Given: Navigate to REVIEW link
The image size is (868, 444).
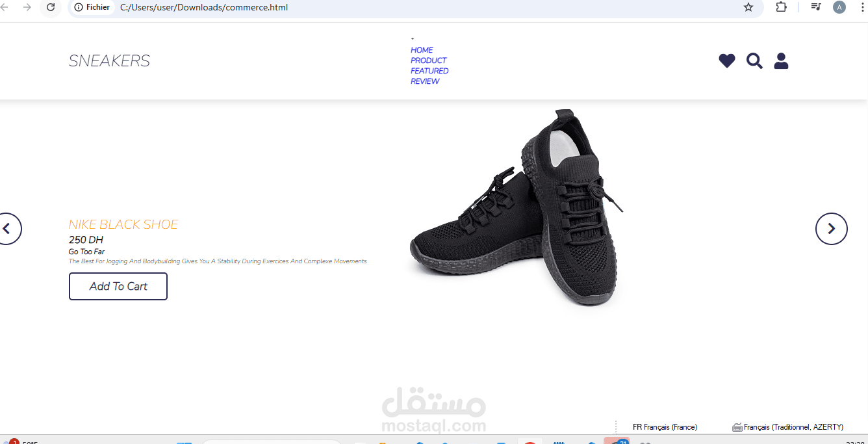Looking at the screenshot, I should coord(425,81).
